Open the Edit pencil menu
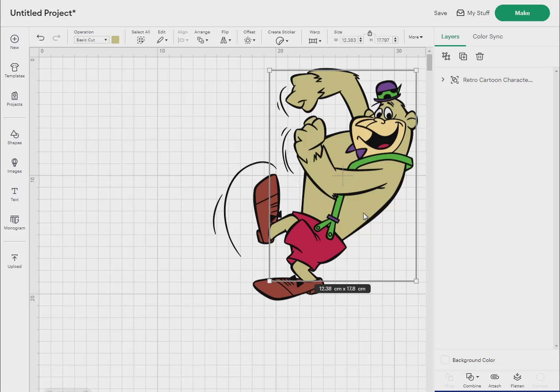 pyautogui.click(x=162, y=40)
